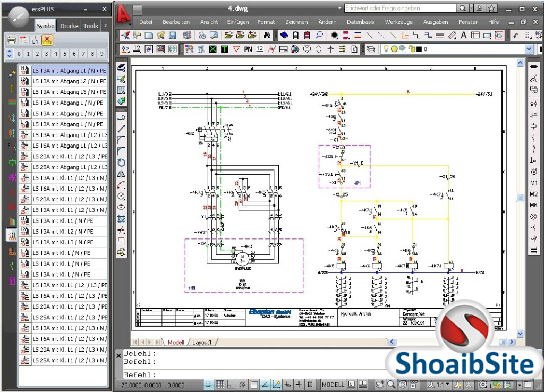544x392 pixels.
Task: Open the Datei menu
Action: (x=146, y=22)
